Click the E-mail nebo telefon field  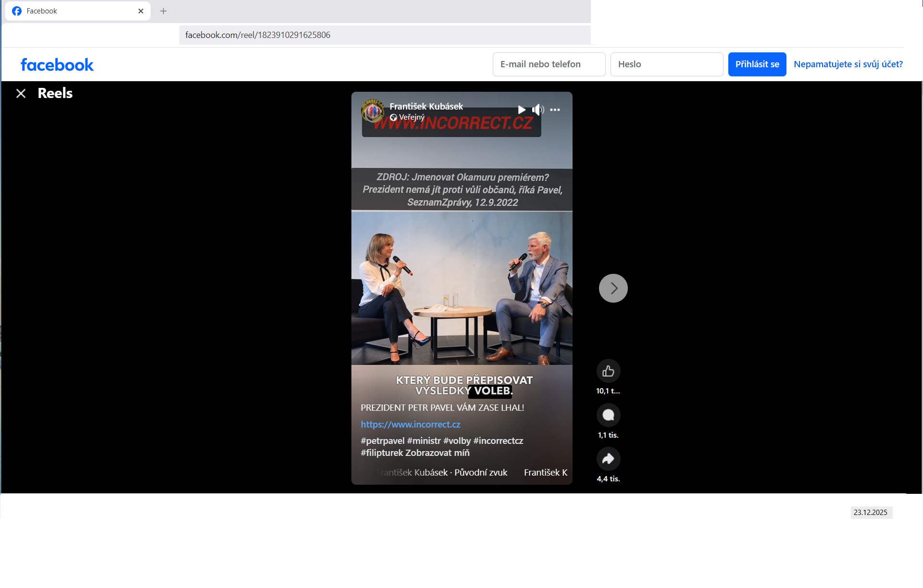click(549, 64)
